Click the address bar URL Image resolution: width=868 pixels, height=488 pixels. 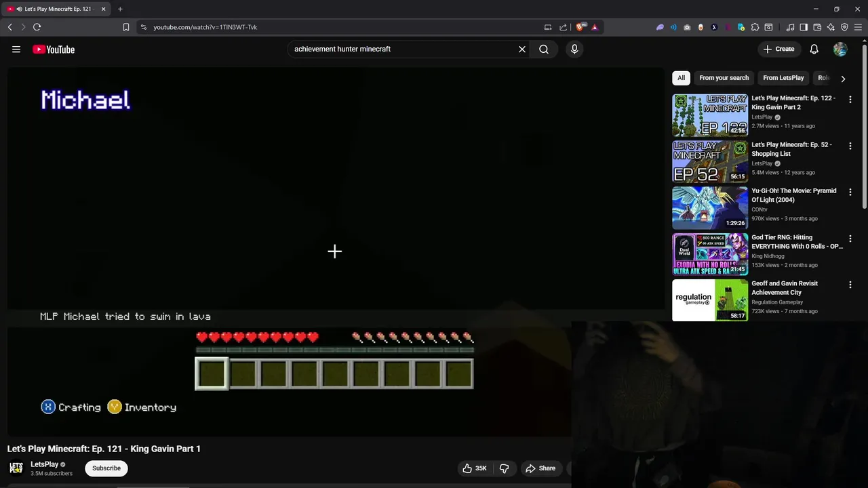pos(205,27)
